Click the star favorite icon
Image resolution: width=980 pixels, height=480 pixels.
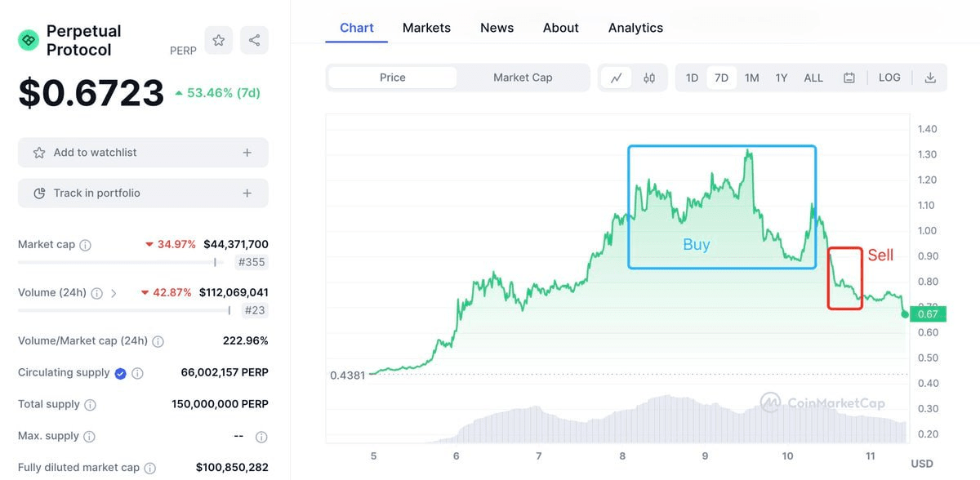click(219, 40)
